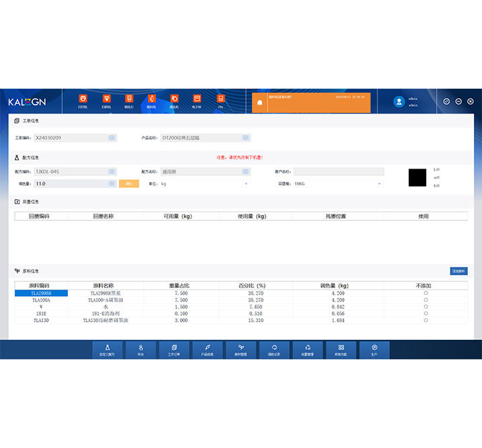Click the 7.650 percentage cell
The image size is (482, 448).
click(x=256, y=307)
